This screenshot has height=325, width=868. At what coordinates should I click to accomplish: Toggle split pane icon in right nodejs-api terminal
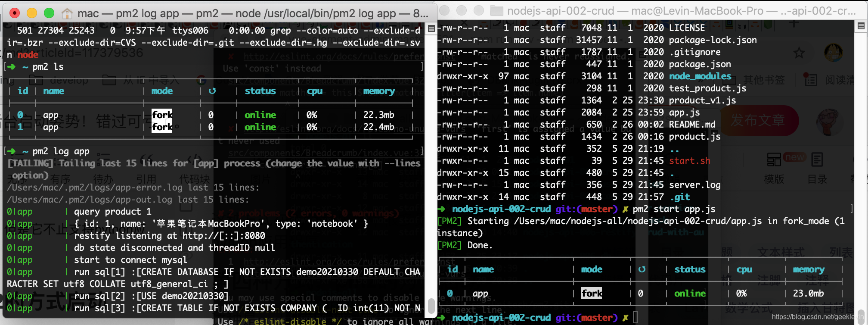(x=861, y=26)
